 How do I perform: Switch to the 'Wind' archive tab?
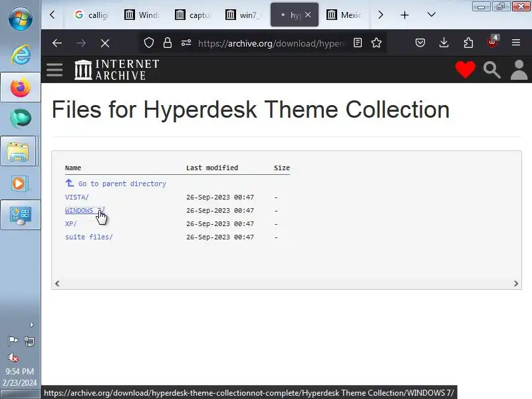(x=142, y=15)
